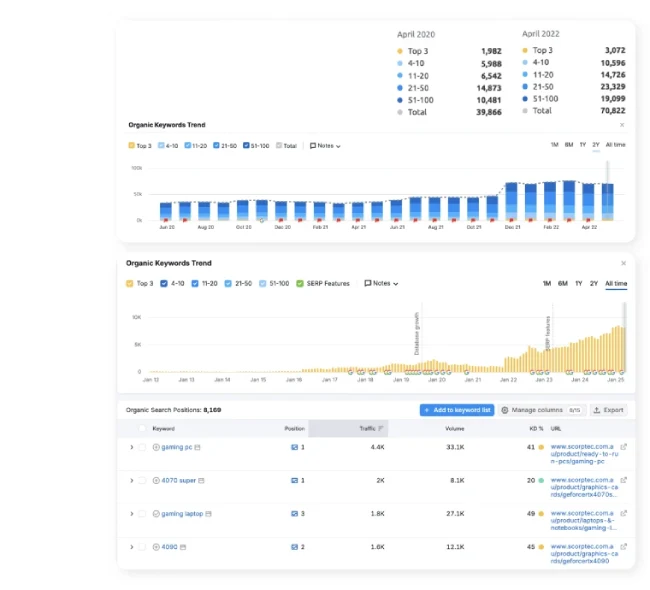
Task: Click the add icon beside gaming pc keyword
Action: [156, 447]
